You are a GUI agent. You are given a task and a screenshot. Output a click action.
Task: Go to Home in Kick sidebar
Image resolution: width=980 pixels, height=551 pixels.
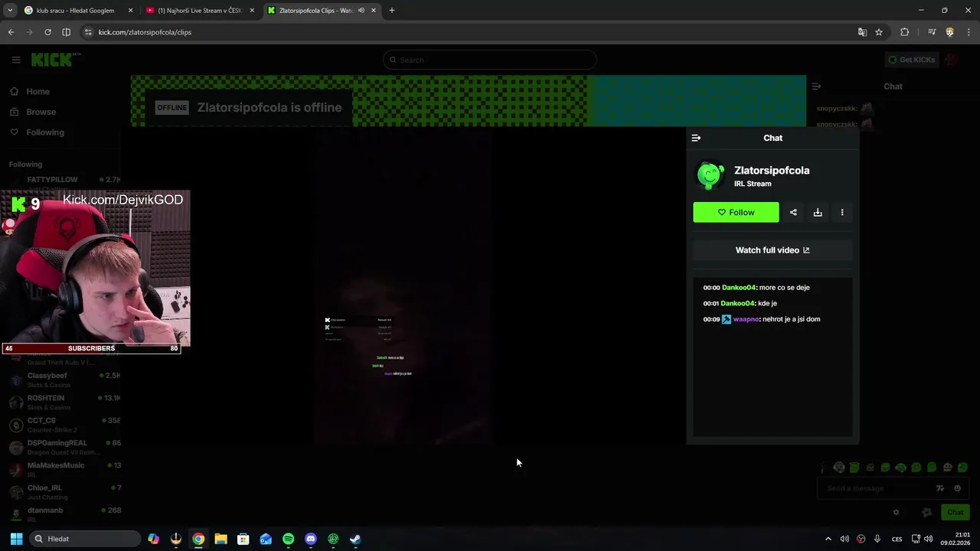point(38,91)
